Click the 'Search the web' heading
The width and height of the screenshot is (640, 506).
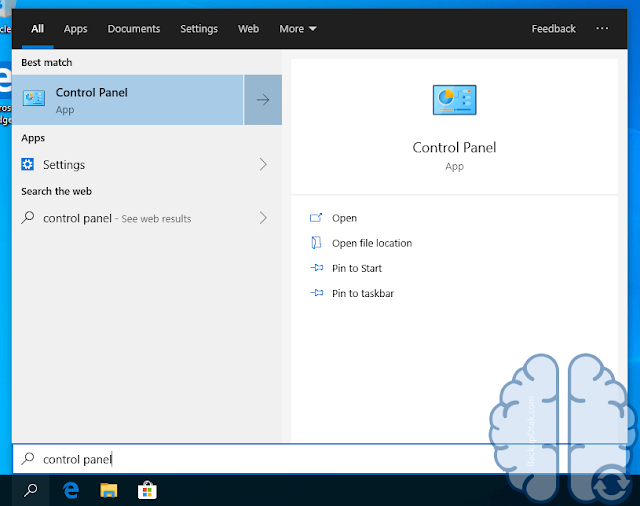click(56, 191)
